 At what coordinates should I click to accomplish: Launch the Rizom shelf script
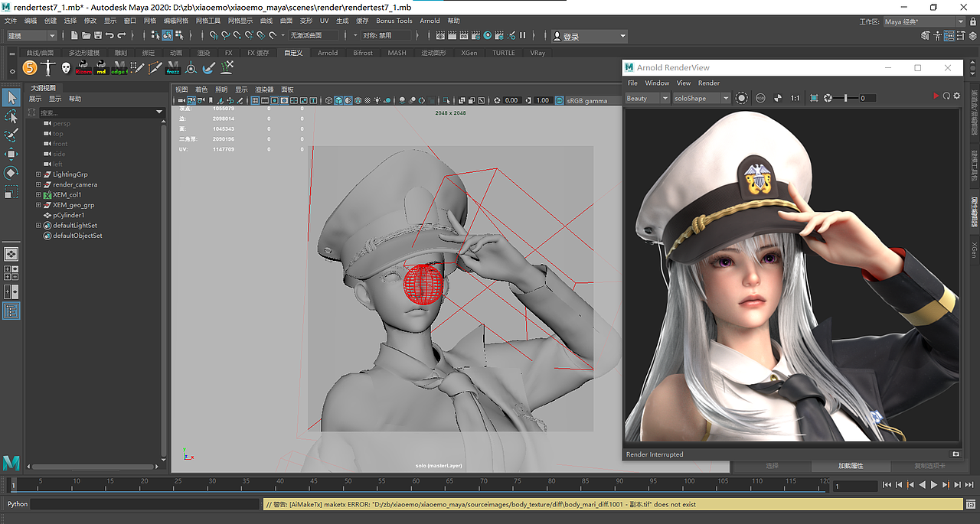tap(83, 68)
